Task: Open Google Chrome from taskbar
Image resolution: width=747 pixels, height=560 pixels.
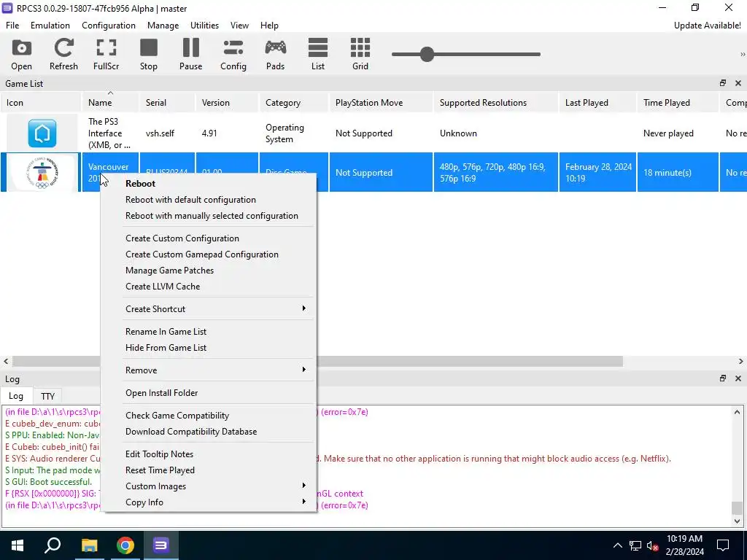Action: click(x=125, y=545)
